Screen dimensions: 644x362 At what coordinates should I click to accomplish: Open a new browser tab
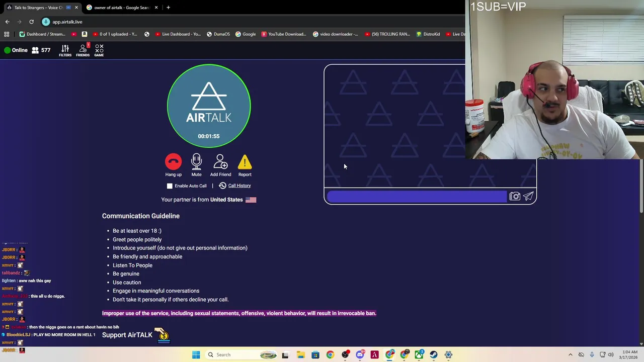[168, 8]
